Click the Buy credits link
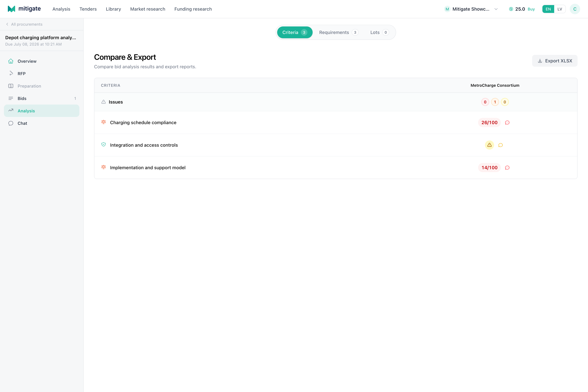The width and height of the screenshot is (588, 392). click(x=531, y=9)
